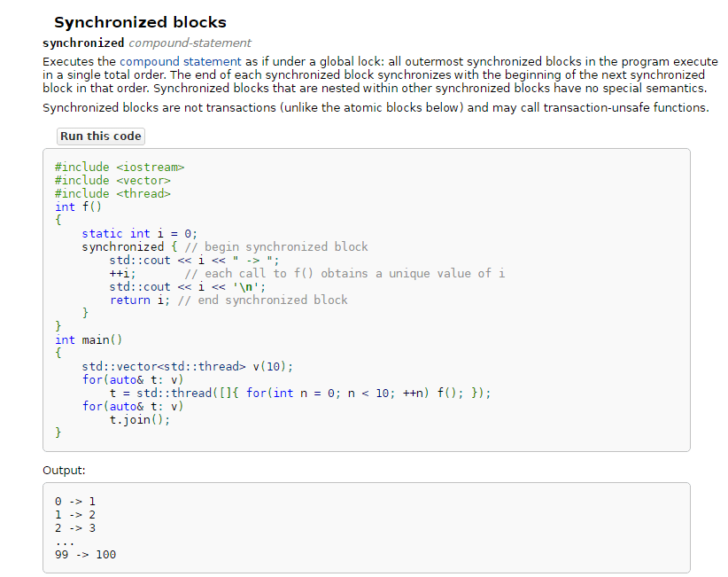Click the "int main()" declaration line

click(89, 340)
